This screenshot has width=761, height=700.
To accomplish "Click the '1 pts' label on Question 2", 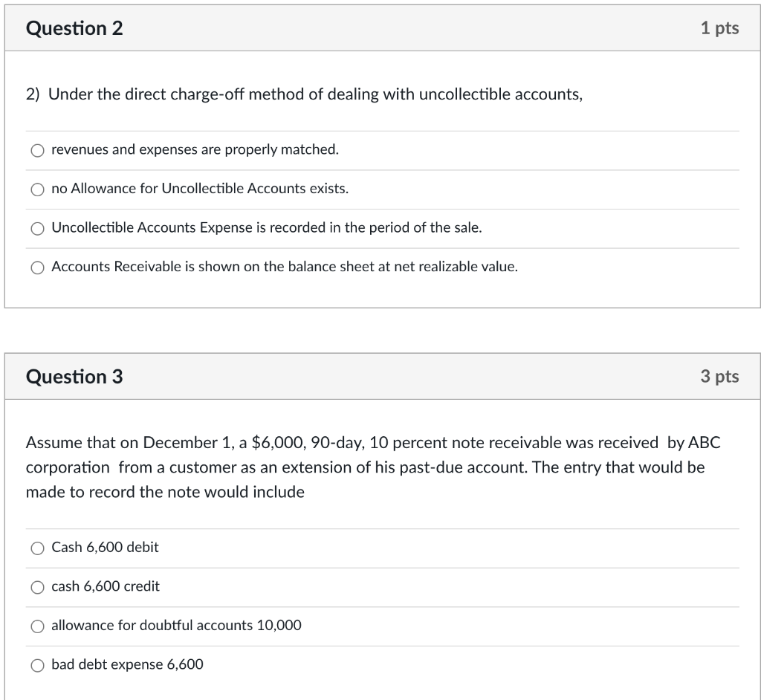I will point(719,27).
